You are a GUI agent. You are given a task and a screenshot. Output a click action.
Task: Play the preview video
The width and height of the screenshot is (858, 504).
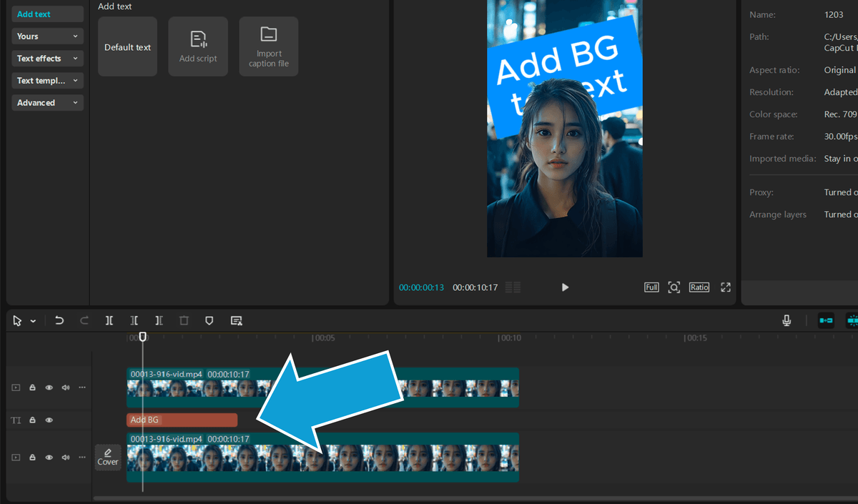[x=565, y=287]
